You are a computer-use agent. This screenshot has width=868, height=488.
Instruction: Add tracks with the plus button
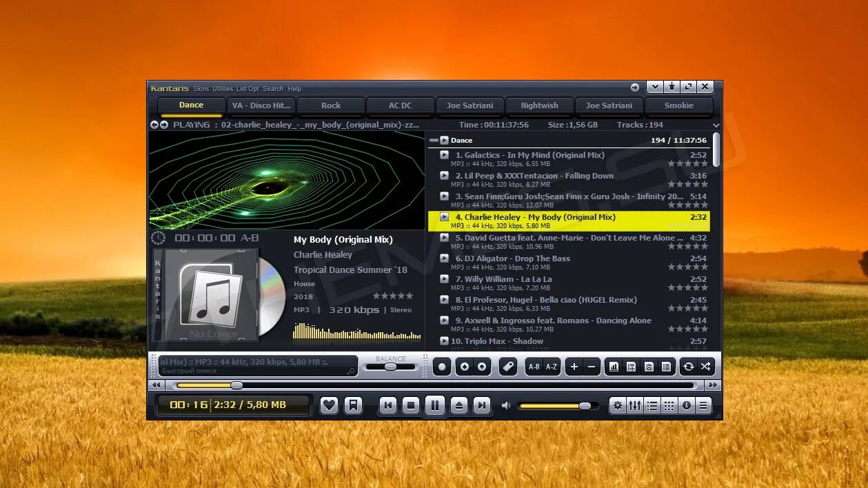[574, 367]
